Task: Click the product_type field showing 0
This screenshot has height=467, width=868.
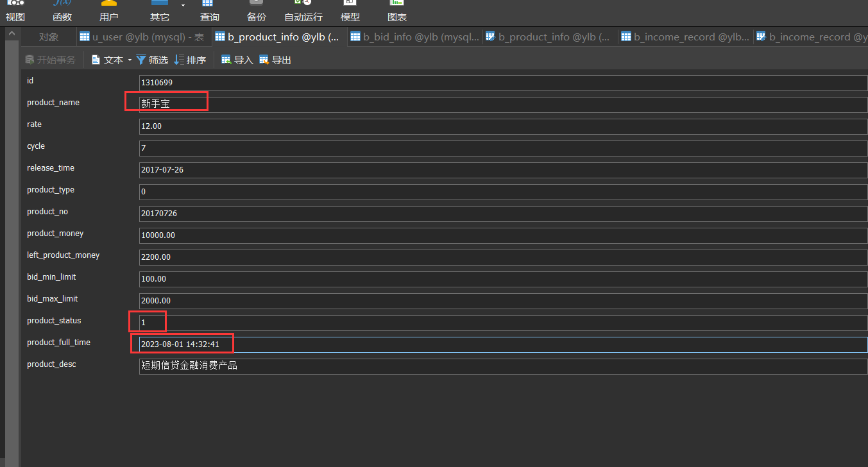Action: (503, 192)
